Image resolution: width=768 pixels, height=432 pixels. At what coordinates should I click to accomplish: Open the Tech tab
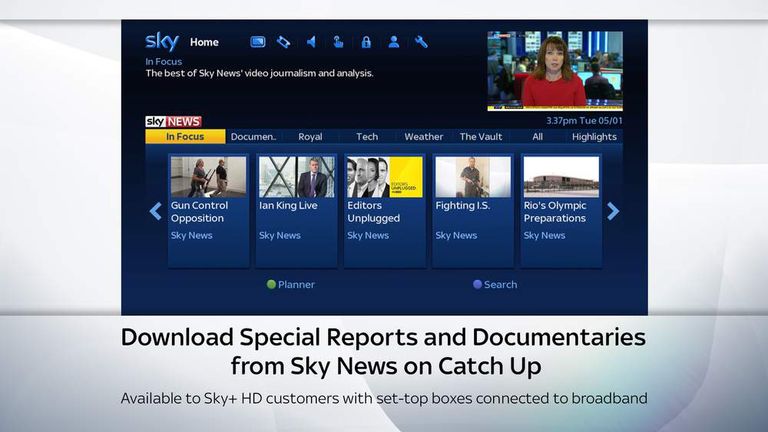coord(367,137)
